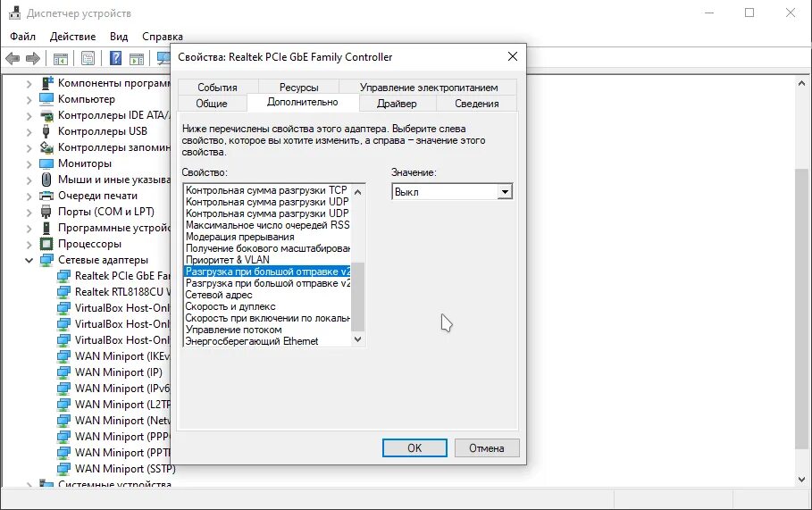
Task: Expand the Мыши и иные указывающие node
Action: [x=29, y=180]
